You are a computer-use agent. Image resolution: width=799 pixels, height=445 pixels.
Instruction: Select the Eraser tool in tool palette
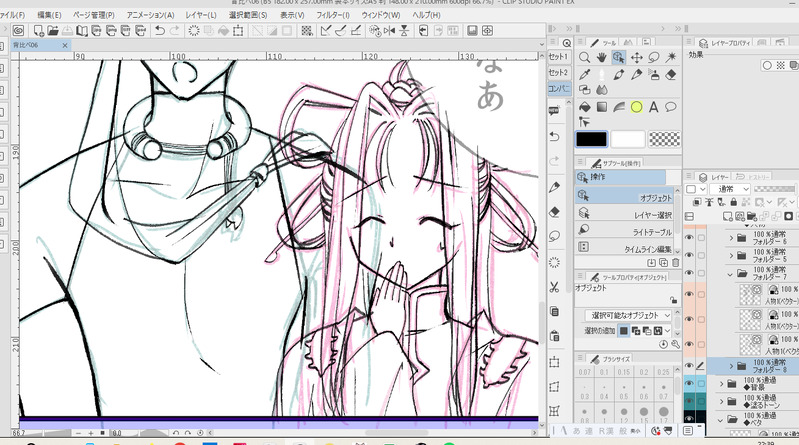[671, 74]
